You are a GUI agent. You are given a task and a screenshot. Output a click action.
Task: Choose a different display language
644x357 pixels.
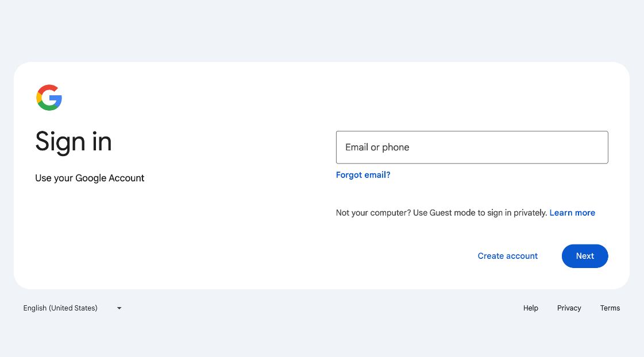72,308
